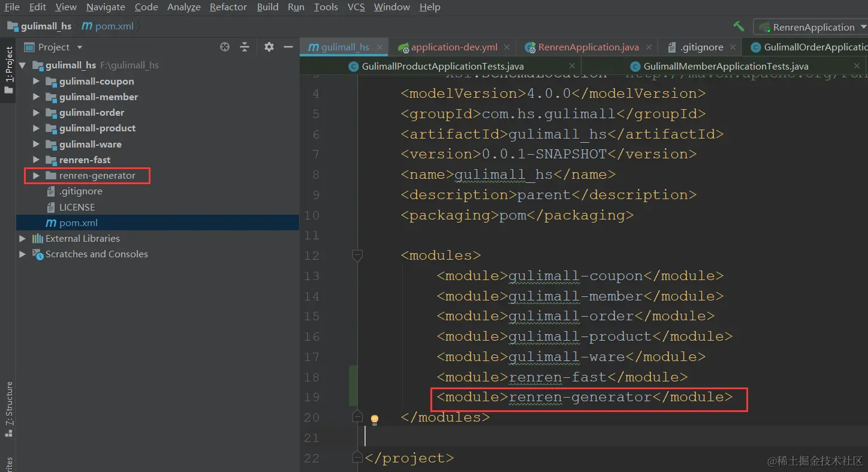
Task: Open the Run menu
Action: pyautogui.click(x=296, y=7)
